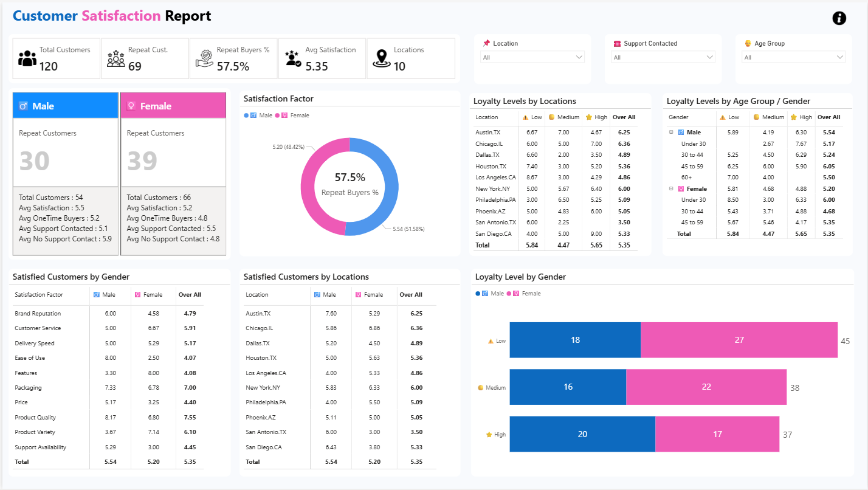The height and width of the screenshot is (490, 868).
Task: Click High star icon in Age Group table header
Action: [793, 117]
